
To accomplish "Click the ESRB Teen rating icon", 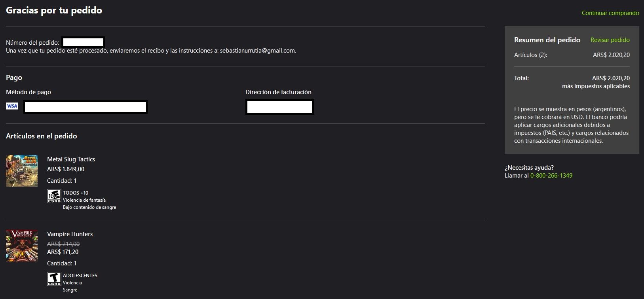I will 54,279.
